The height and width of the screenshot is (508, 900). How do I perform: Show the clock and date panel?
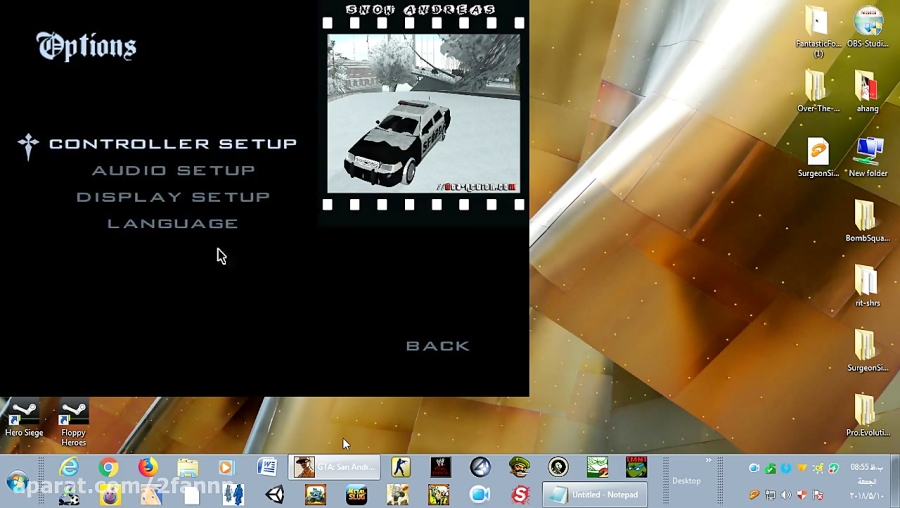[x=867, y=481]
